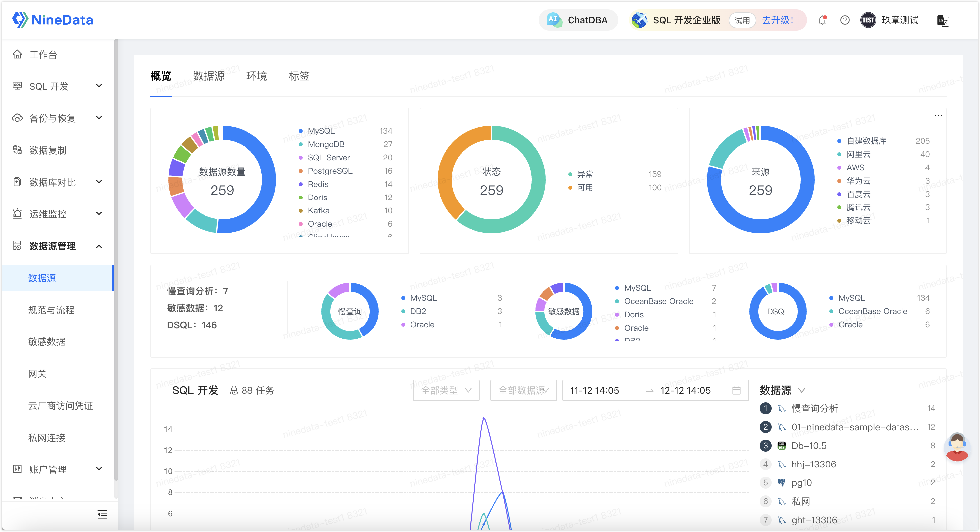The width and height of the screenshot is (980, 532).
Task: Click the NineData logo
Action: 53,20
